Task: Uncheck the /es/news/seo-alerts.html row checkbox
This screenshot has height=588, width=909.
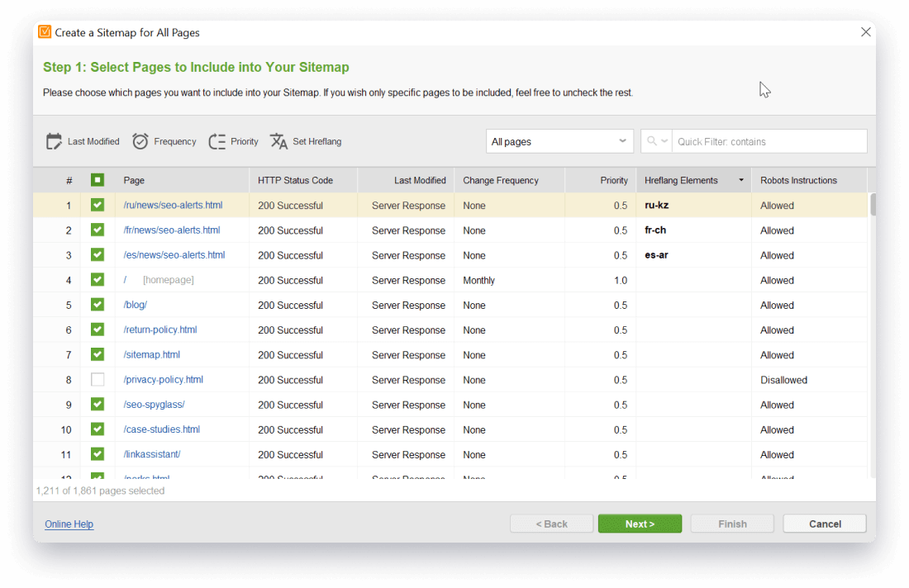Action: point(98,255)
